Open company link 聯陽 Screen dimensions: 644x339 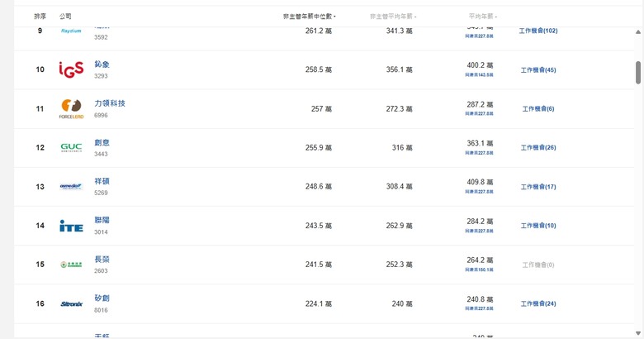tap(102, 220)
